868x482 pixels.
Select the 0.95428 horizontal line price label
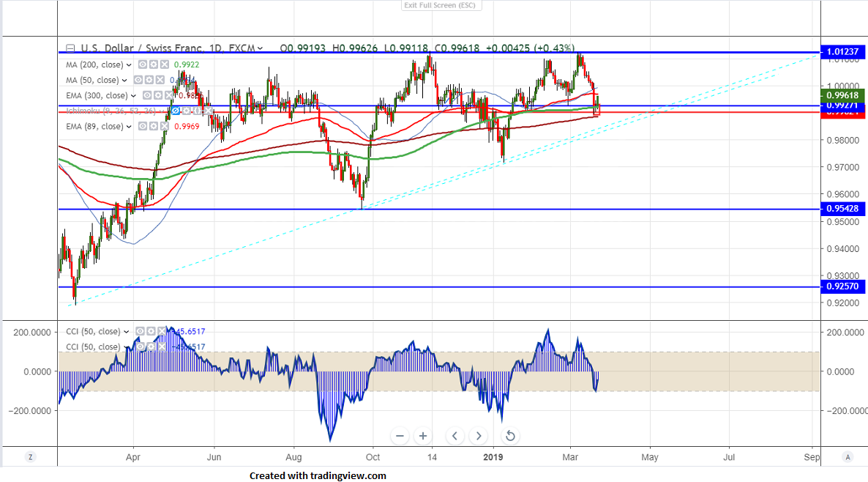pos(842,209)
